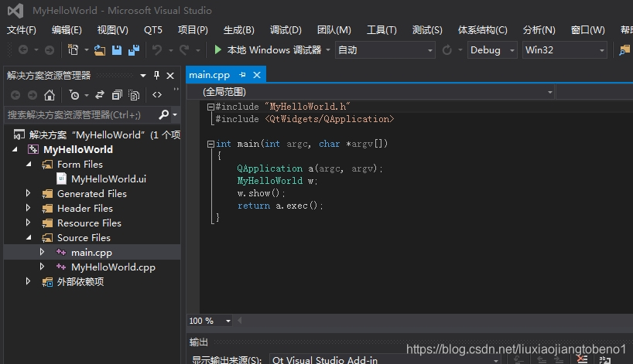This screenshot has width=633, height=364.
Task: Open the Solution Explorer window options arrow
Action: [x=143, y=76]
